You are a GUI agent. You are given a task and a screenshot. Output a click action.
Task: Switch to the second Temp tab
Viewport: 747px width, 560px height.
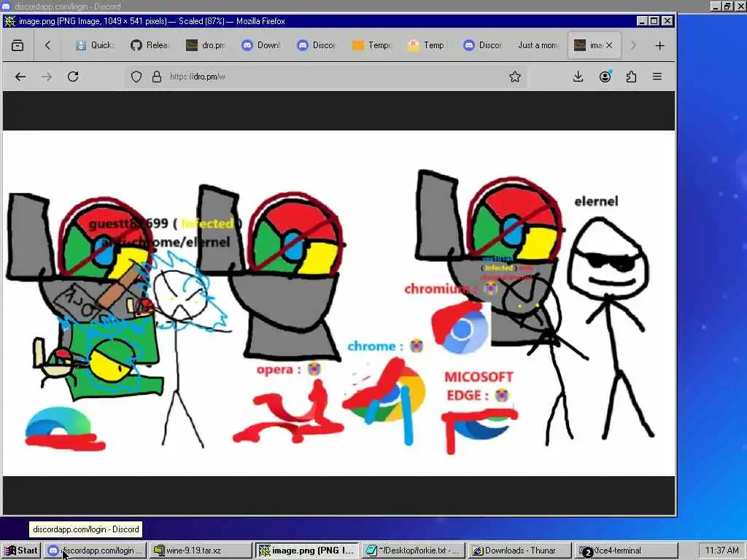pos(426,45)
